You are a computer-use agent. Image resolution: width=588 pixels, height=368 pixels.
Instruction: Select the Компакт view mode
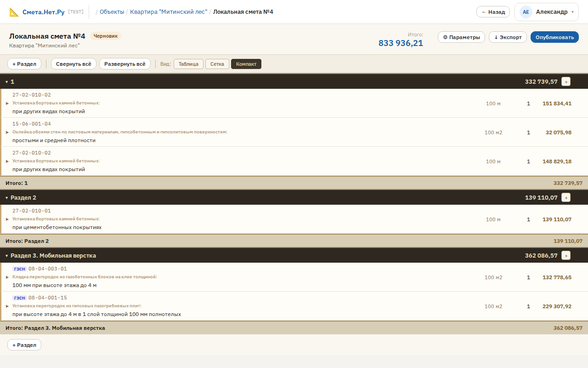point(246,64)
